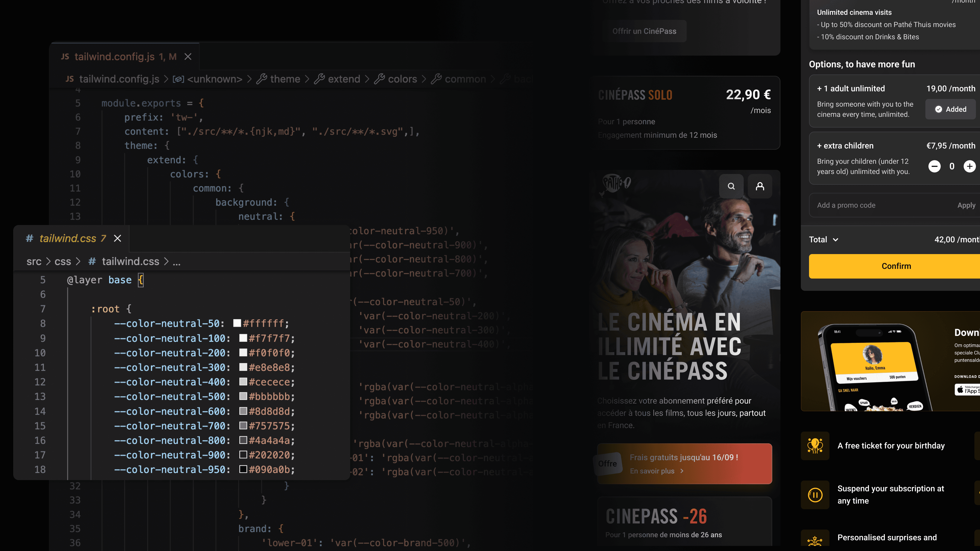Screen dimensions: 980x551
Task: Expand the Total price breakdown chevron
Action: pos(836,240)
